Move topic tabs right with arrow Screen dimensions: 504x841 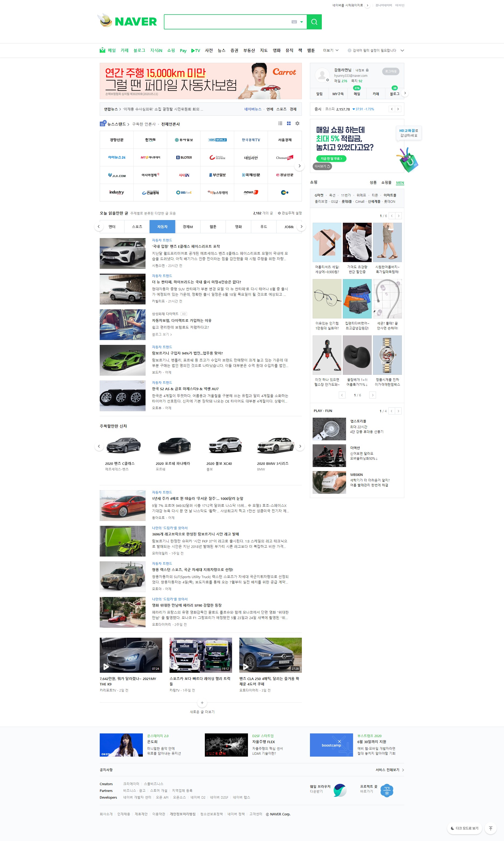(x=301, y=226)
